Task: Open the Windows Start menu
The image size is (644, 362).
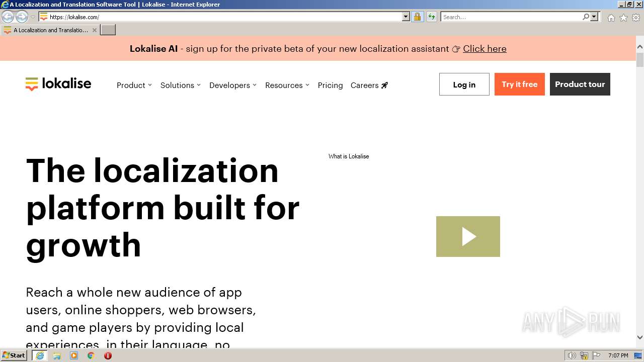Action: 14,355
